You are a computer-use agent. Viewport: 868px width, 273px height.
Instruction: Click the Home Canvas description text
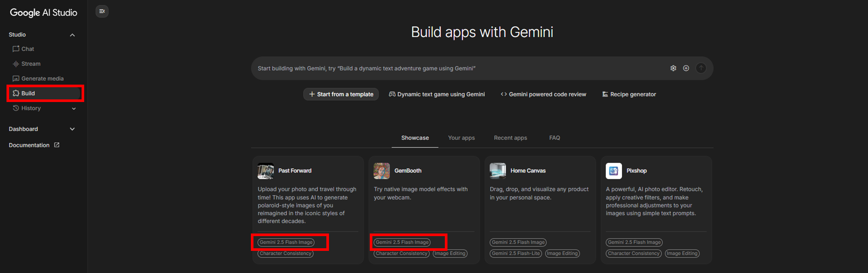click(539, 193)
